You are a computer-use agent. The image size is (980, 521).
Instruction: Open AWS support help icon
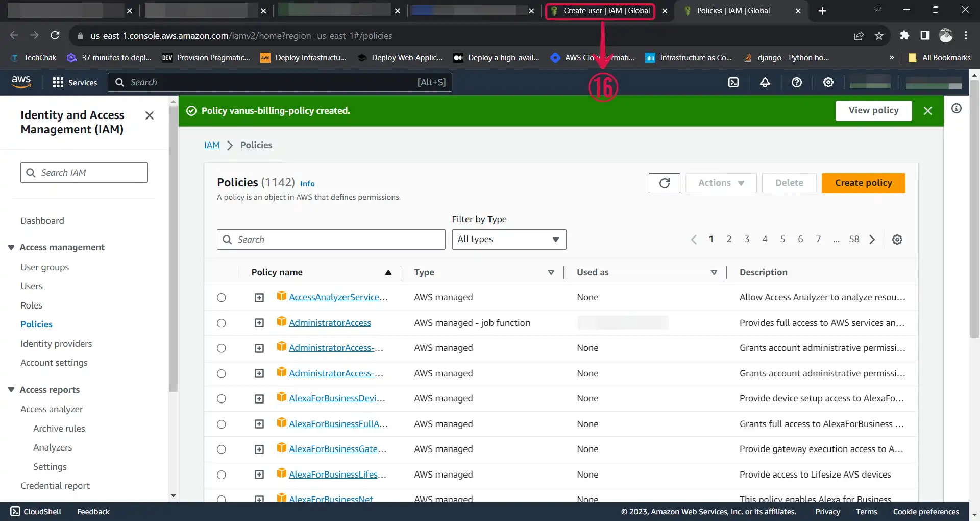tap(797, 82)
